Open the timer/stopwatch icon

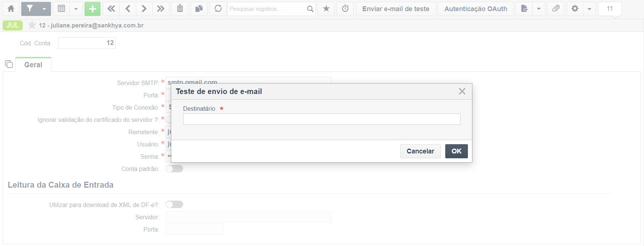tap(345, 9)
